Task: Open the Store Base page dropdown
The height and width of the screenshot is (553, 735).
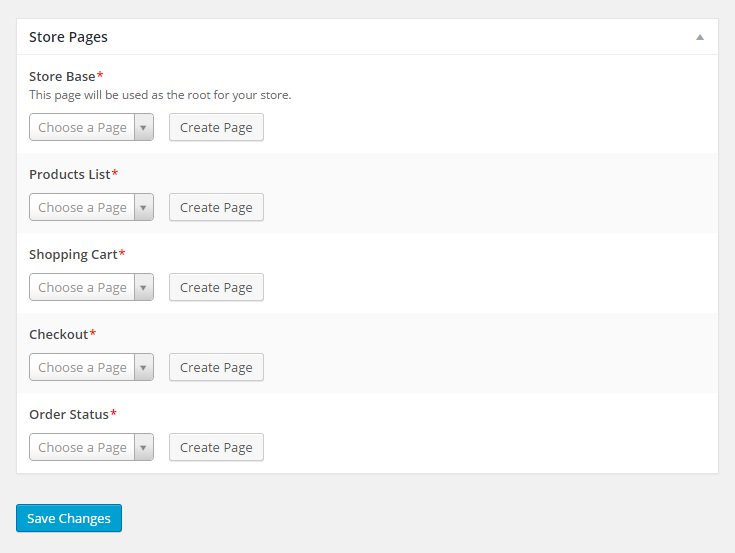Action: point(91,128)
